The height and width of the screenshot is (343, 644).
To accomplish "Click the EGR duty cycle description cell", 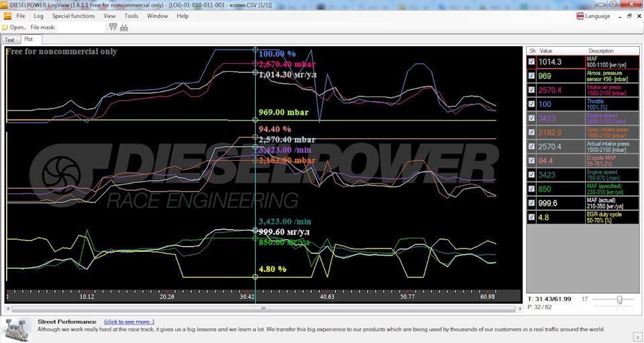I will (612, 217).
